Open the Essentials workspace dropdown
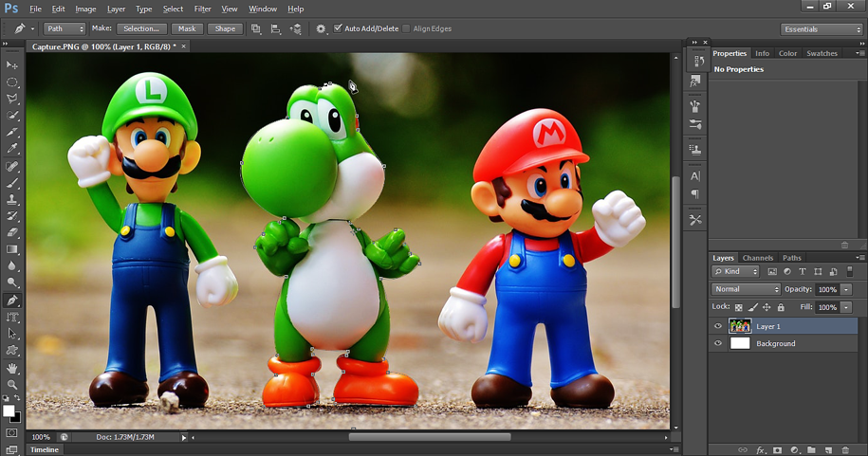 pyautogui.click(x=822, y=29)
